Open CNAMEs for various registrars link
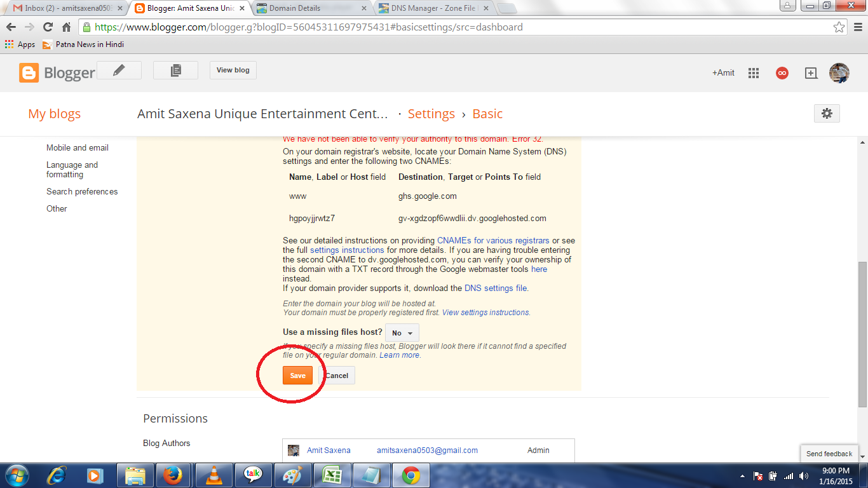This screenshot has width=868, height=488. [493, 240]
